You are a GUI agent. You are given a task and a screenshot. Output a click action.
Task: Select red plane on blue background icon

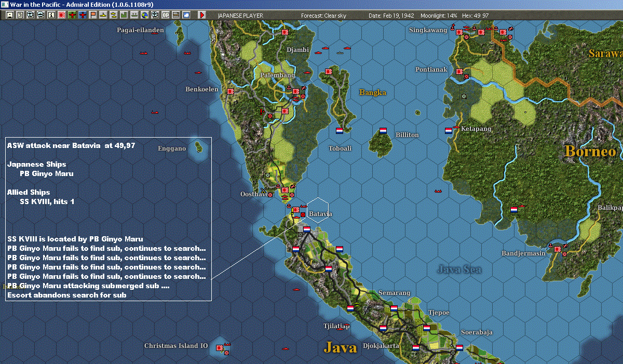(x=83, y=15)
